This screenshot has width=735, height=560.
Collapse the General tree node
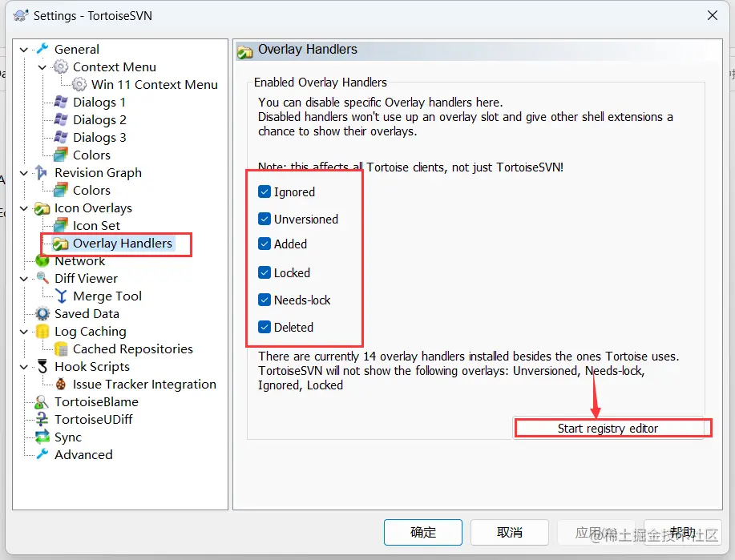point(24,50)
